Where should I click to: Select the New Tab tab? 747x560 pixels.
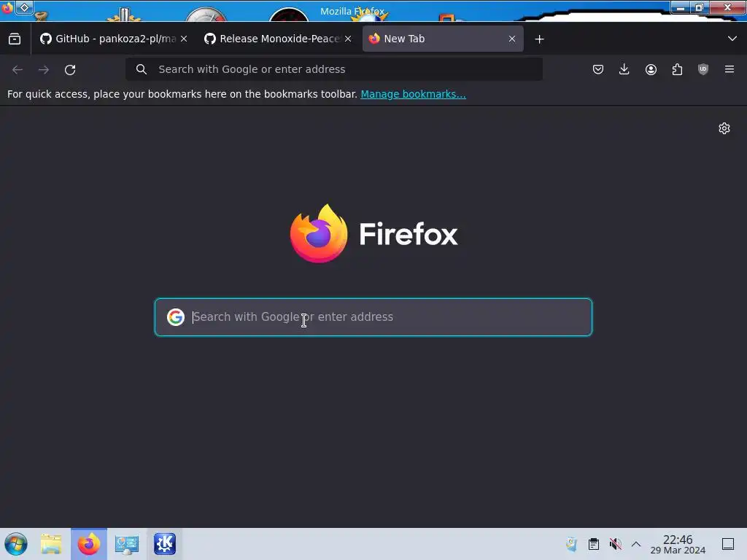tap(443, 39)
